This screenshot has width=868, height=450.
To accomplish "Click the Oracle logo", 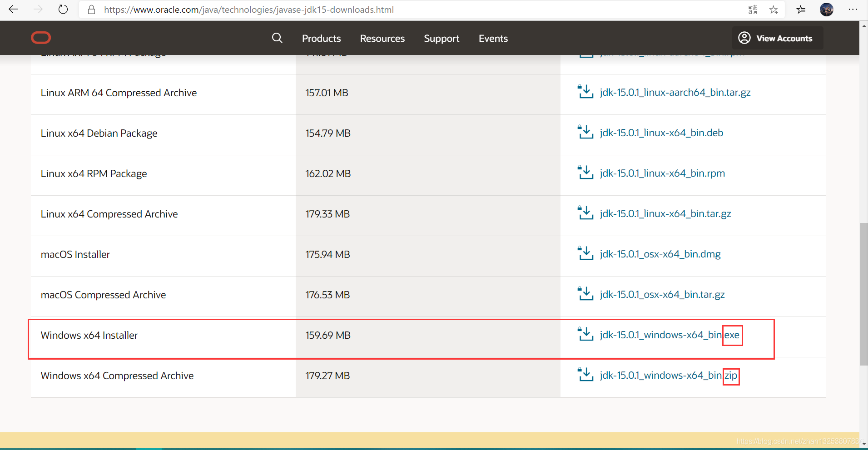I will (x=41, y=38).
